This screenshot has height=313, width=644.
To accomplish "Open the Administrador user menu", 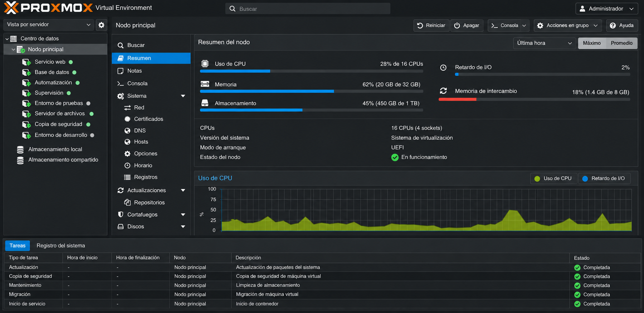I will [606, 9].
